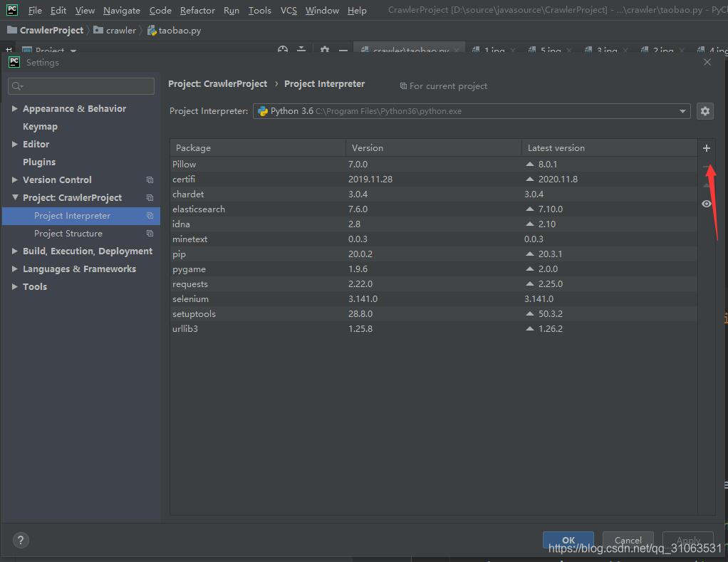Expand Version Control section
The height and width of the screenshot is (562, 728).
click(15, 179)
